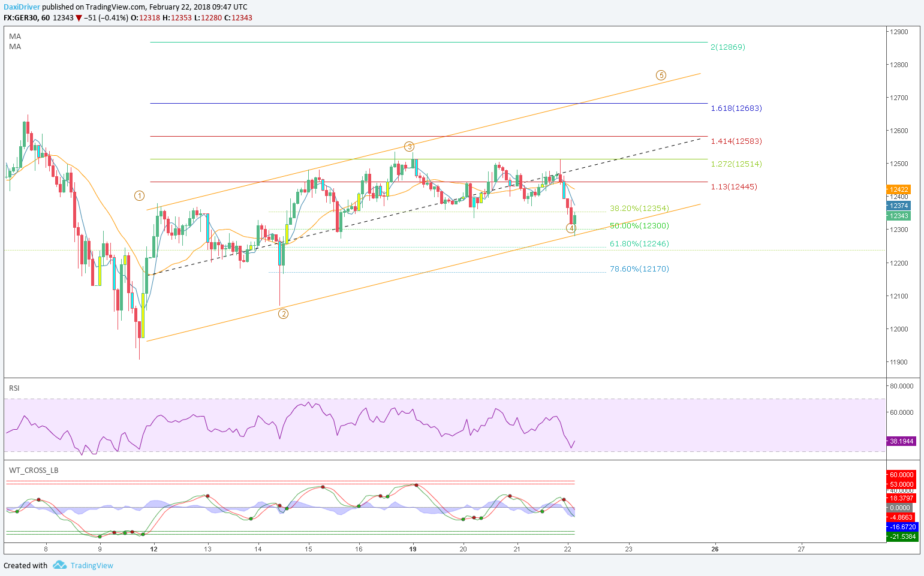Click the green 12343 current price tag
The image size is (924, 576).
[x=899, y=215]
